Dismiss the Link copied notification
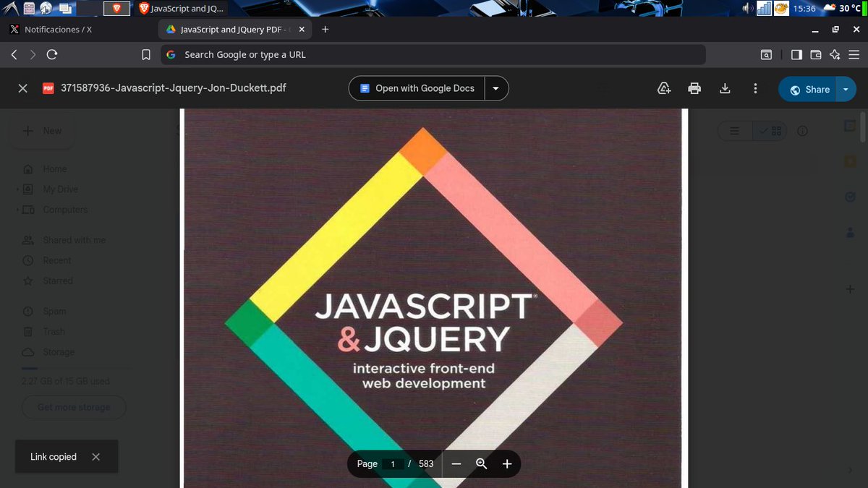This screenshot has width=868, height=488. click(96, 457)
